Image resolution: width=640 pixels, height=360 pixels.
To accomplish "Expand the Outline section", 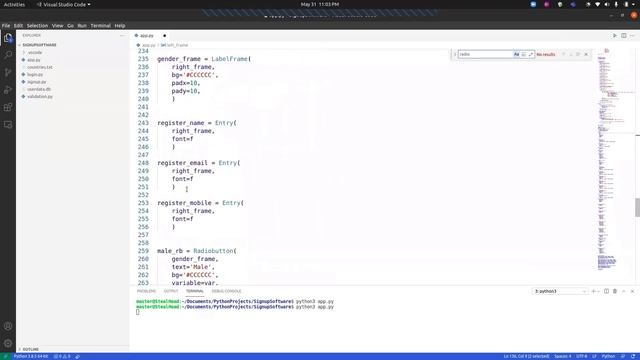I will coord(31,349).
